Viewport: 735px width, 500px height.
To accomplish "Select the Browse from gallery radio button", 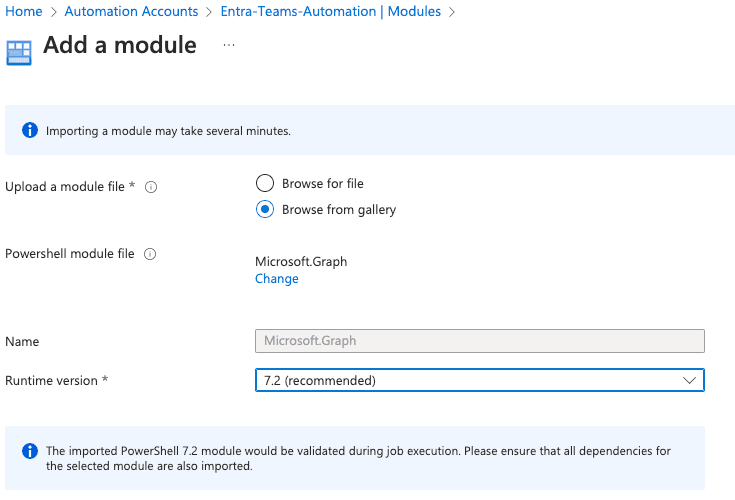I will [265, 209].
